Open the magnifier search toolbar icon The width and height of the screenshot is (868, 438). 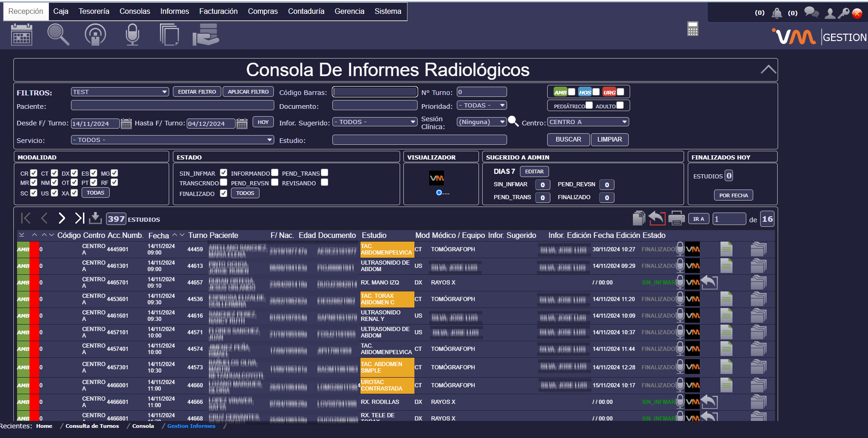[x=59, y=35]
